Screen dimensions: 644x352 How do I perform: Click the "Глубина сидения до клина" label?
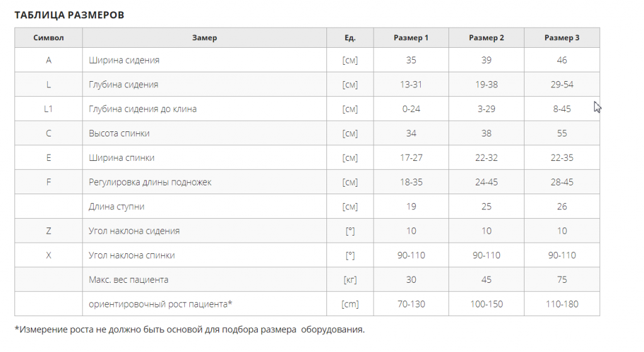(143, 109)
